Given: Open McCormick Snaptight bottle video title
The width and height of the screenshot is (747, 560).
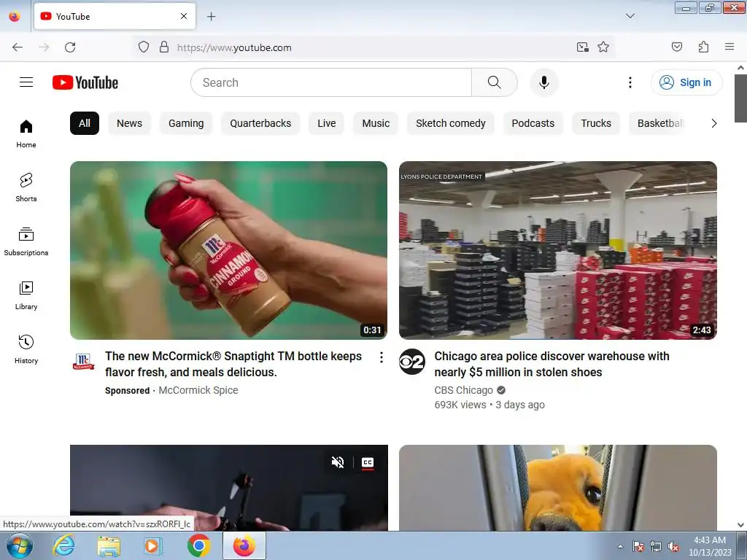Looking at the screenshot, I should 233,365.
